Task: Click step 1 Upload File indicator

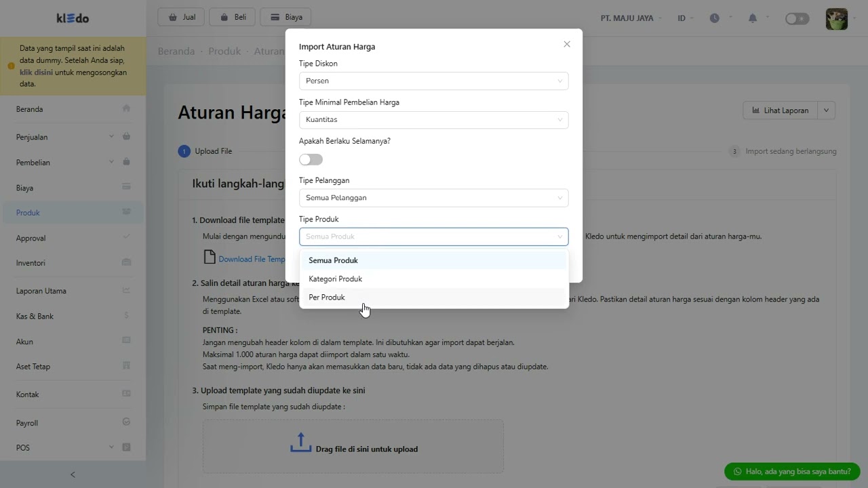Action: pos(205,151)
